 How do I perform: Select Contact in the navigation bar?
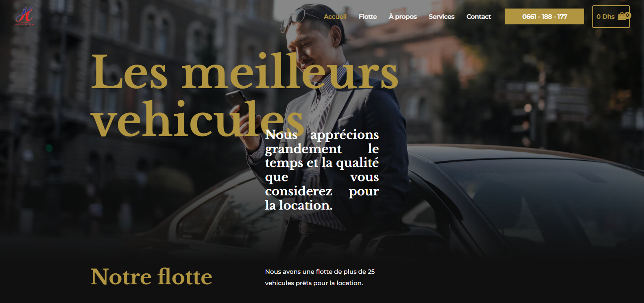pos(479,17)
